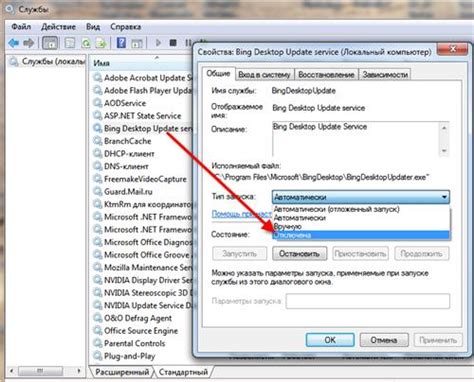Select NVIDIA Stereoscopic 3D row
The height and width of the screenshot is (382, 474).
pyautogui.click(x=143, y=293)
